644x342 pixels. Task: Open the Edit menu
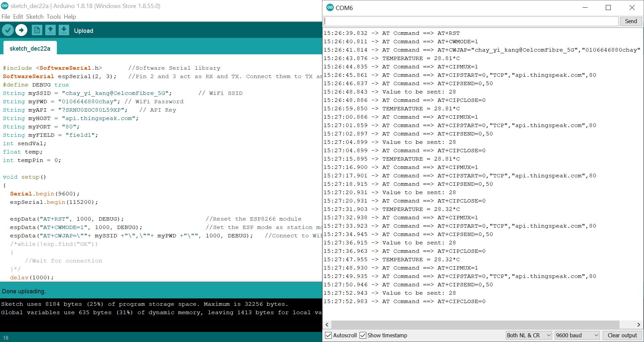click(18, 17)
